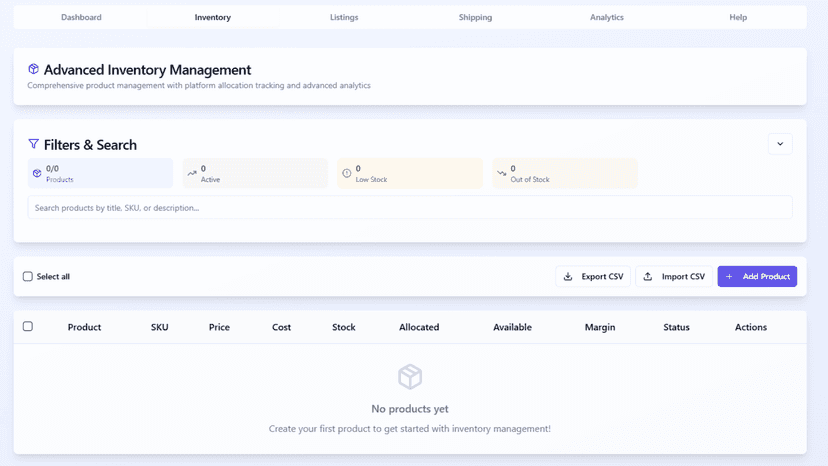Image resolution: width=828 pixels, height=466 pixels.
Task: Click the SKU column header
Action: [x=159, y=327]
